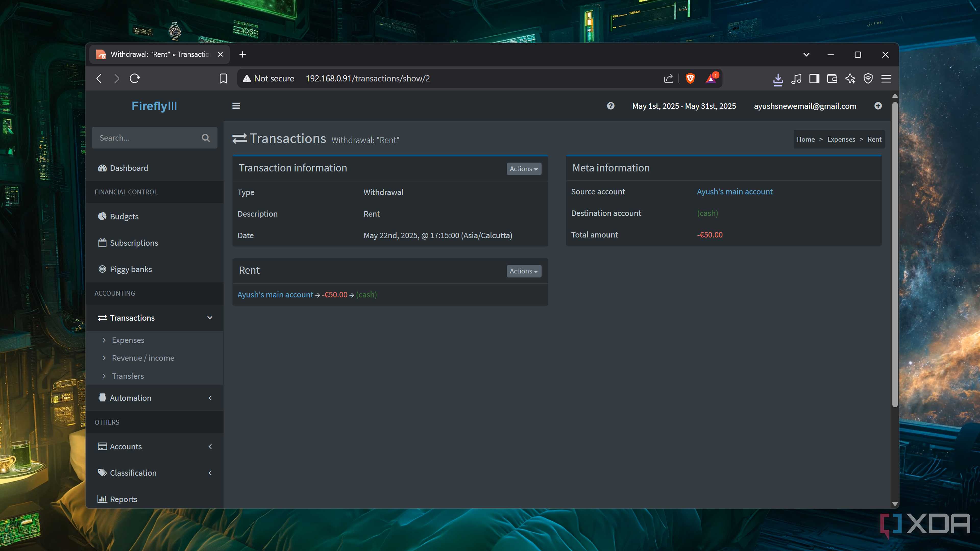
Task: Select Expenses under Transactions
Action: coord(128,340)
